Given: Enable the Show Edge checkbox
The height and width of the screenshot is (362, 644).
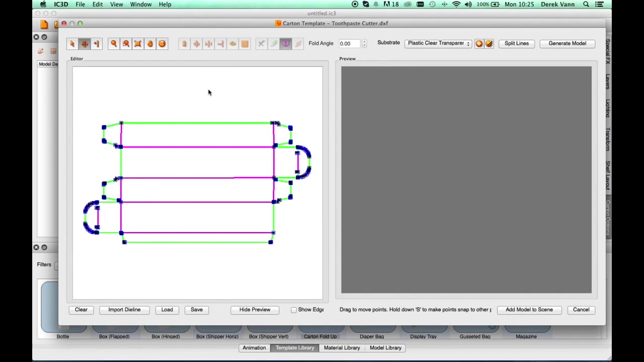Looking at the screenshot, I should [x=294, y=310].
